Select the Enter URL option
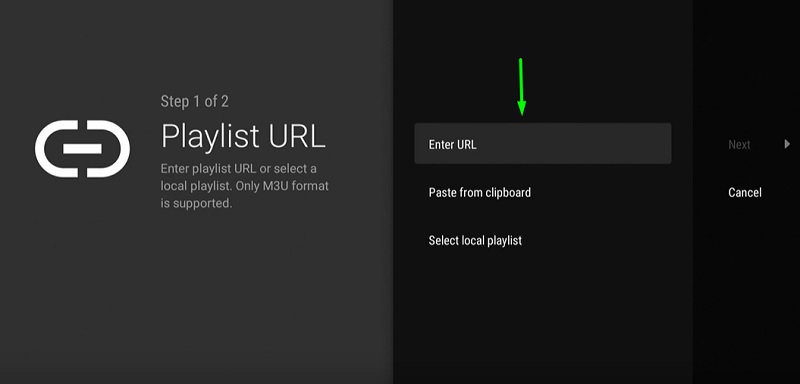The height and width of the screenshot is (384, 800). pyautogui.click(x=542, y=144)
